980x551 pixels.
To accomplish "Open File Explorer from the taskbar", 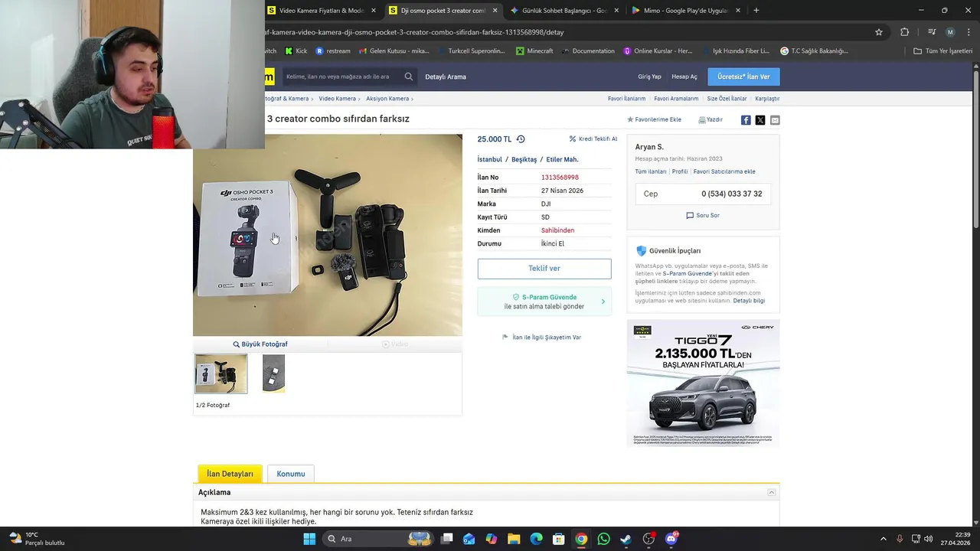I will coord(514,539).
